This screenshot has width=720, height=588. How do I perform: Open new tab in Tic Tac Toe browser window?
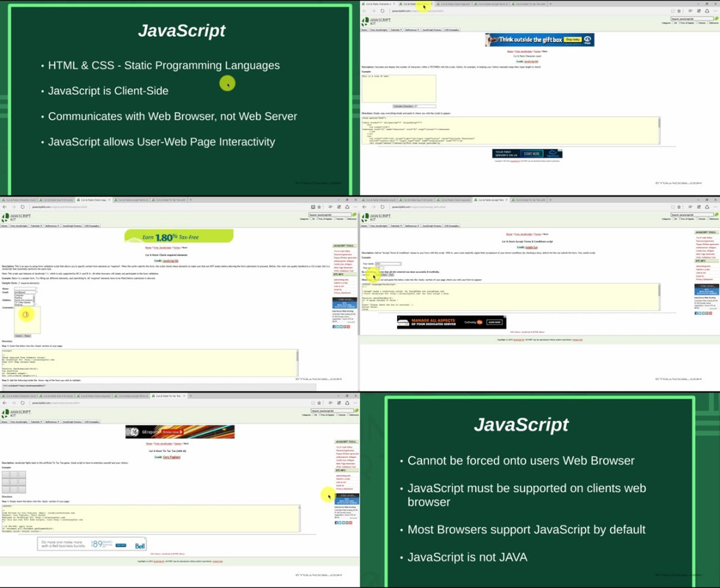pos(190,395)
